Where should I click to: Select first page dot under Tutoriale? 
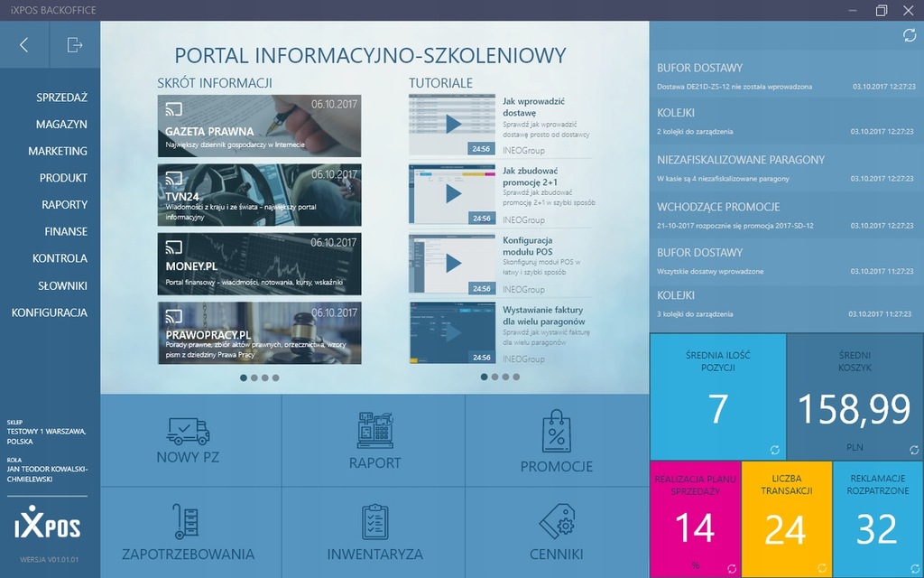[x=485, y=377]
